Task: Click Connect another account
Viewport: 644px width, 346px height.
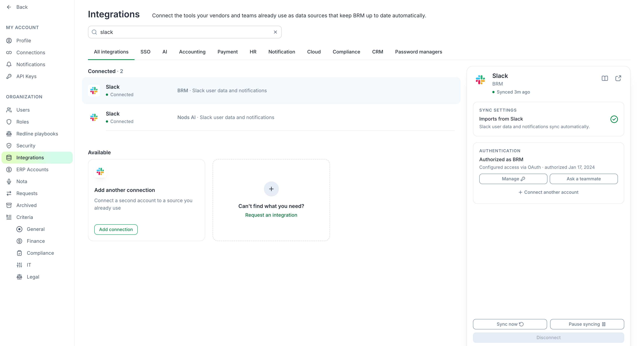Action: point(548,192)
